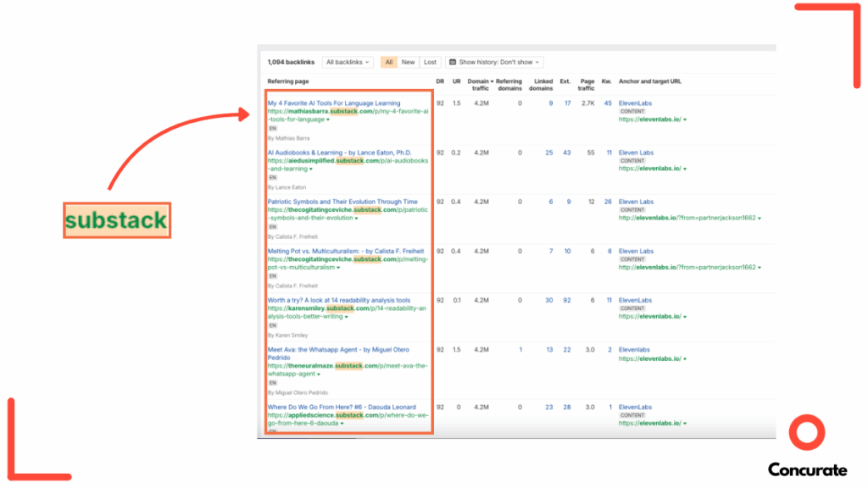
Task: Click external links value 43
Action: click(567, 152)
